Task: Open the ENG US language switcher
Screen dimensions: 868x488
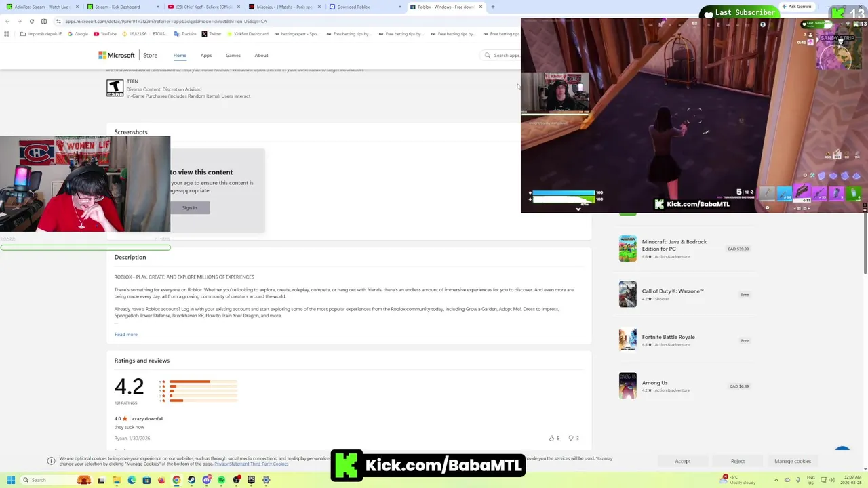Action: 811,480
